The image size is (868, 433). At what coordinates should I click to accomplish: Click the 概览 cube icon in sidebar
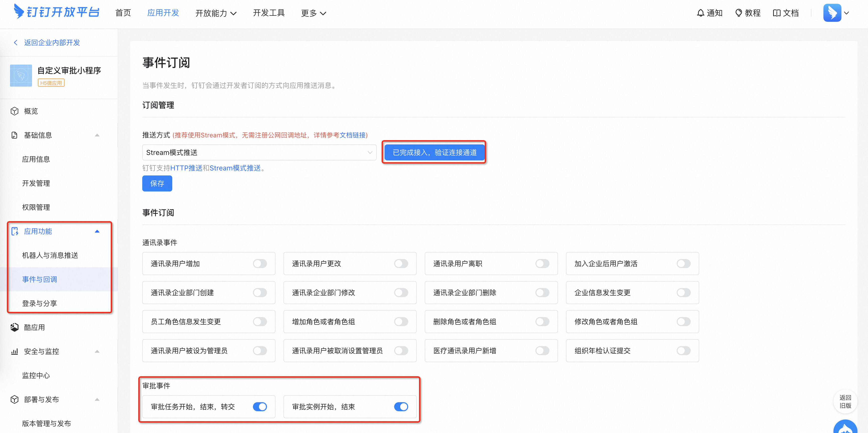coord(15,111)
